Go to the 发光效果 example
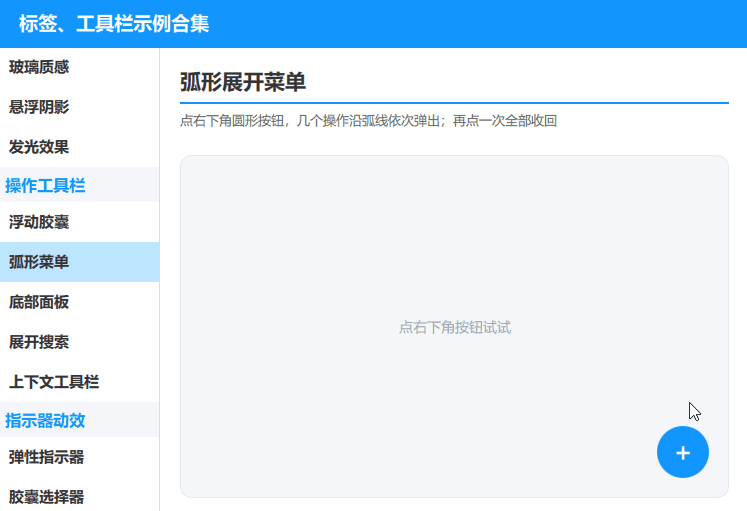Image resolution: width=747 pixels, height=511 pixels. 80,147
